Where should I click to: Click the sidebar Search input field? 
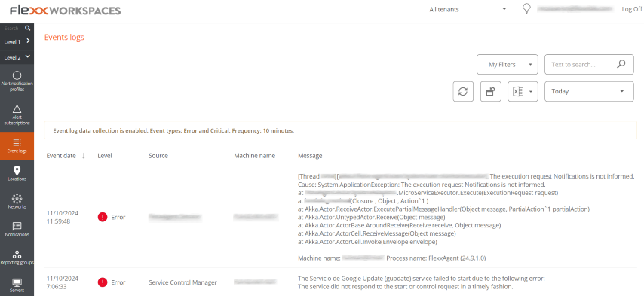[12, 29]
